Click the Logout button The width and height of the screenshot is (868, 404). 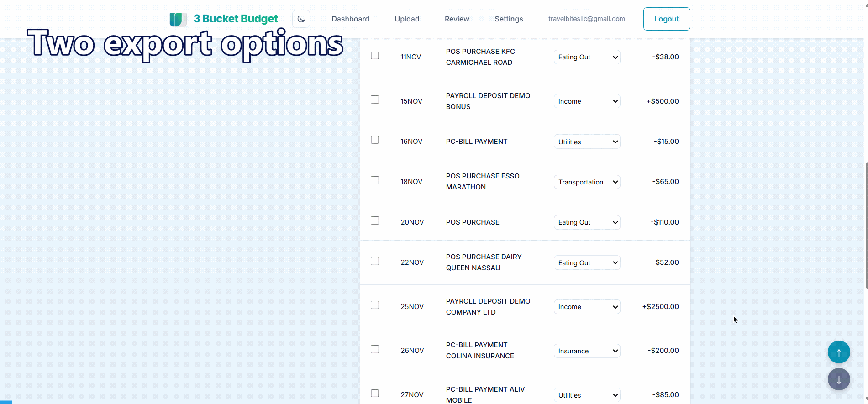coord(666,19)
